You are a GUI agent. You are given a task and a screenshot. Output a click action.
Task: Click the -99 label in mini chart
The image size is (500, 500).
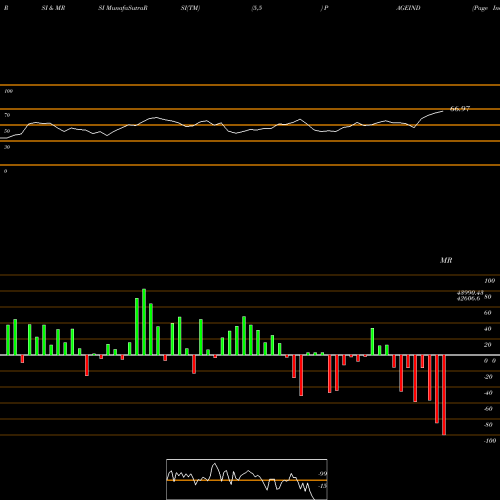point(322,474)
